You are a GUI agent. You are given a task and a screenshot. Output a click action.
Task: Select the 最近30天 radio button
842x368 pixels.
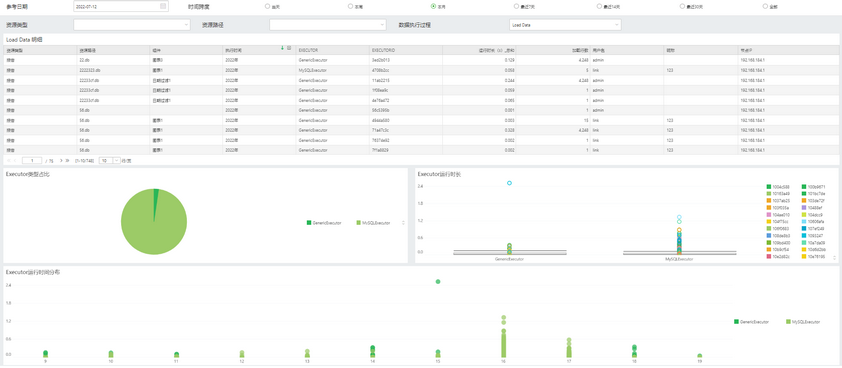[683, 6]
